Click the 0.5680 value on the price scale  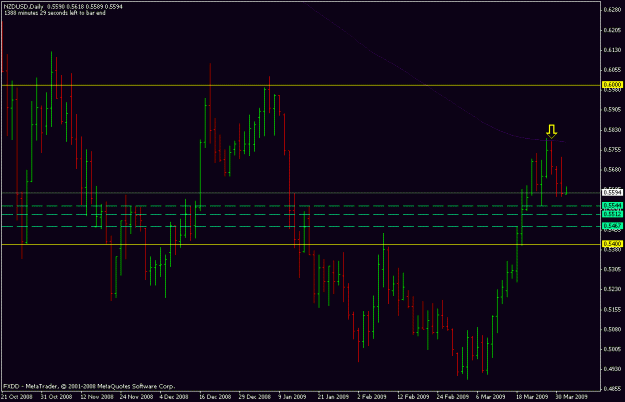tap(612, 169)
